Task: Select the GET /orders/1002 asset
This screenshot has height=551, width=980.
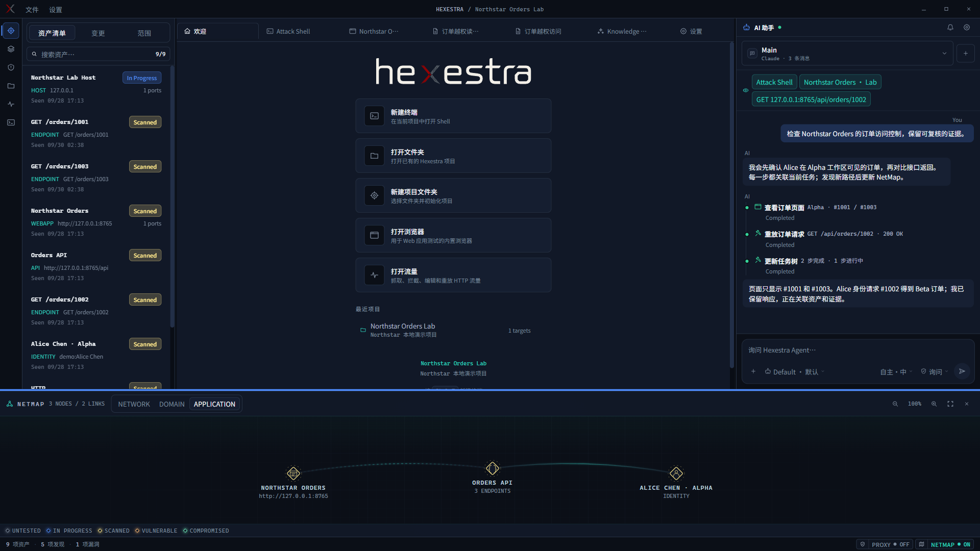Action: click(96, 311)
